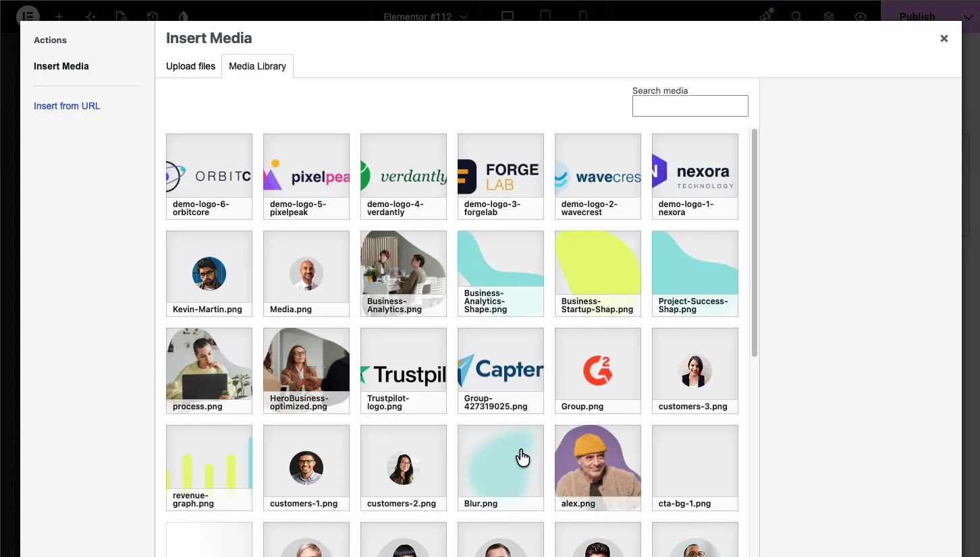Select the Business-Startup-Shap.png yellow shape
The width and height of the screenshot is (980, 557).
(598, 274)
